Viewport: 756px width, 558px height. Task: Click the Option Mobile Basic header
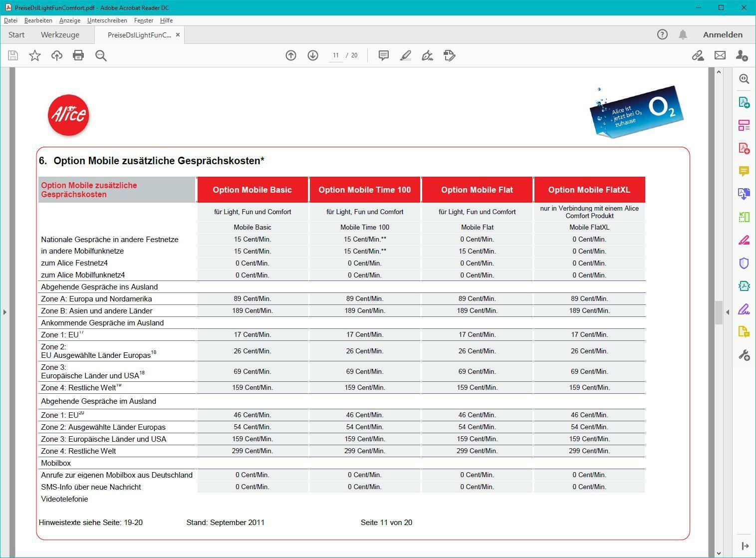(x=252, y=190)
